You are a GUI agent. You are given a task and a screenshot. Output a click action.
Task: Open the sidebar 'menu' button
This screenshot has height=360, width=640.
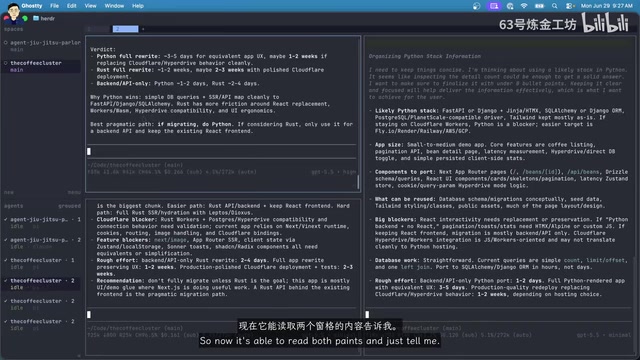coord(74,192)
